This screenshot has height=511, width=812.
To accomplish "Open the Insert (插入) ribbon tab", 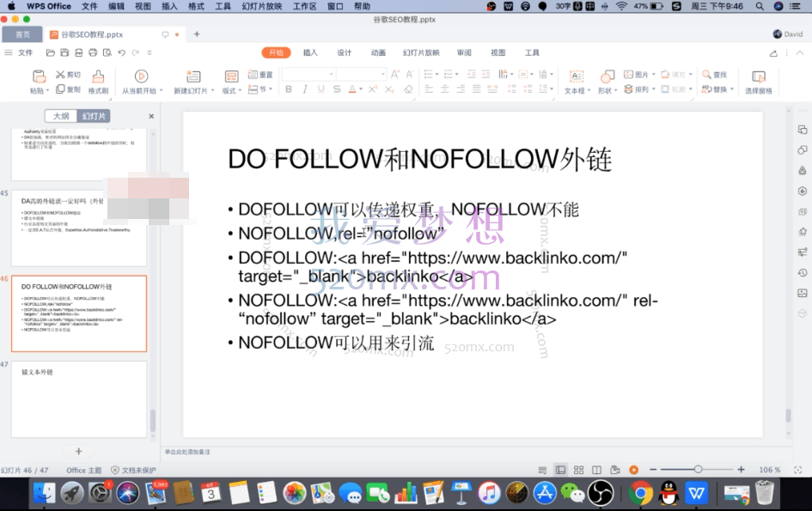I will (x=310, y=52).
